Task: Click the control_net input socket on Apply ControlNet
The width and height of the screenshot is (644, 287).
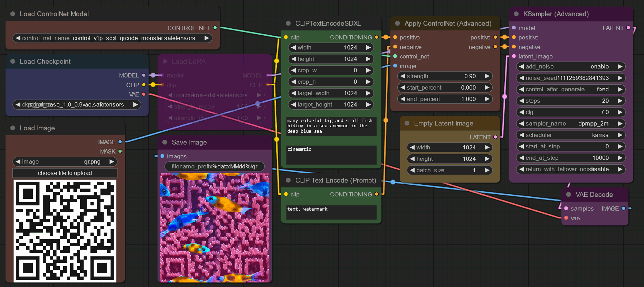Action: (x=395, y=56)
